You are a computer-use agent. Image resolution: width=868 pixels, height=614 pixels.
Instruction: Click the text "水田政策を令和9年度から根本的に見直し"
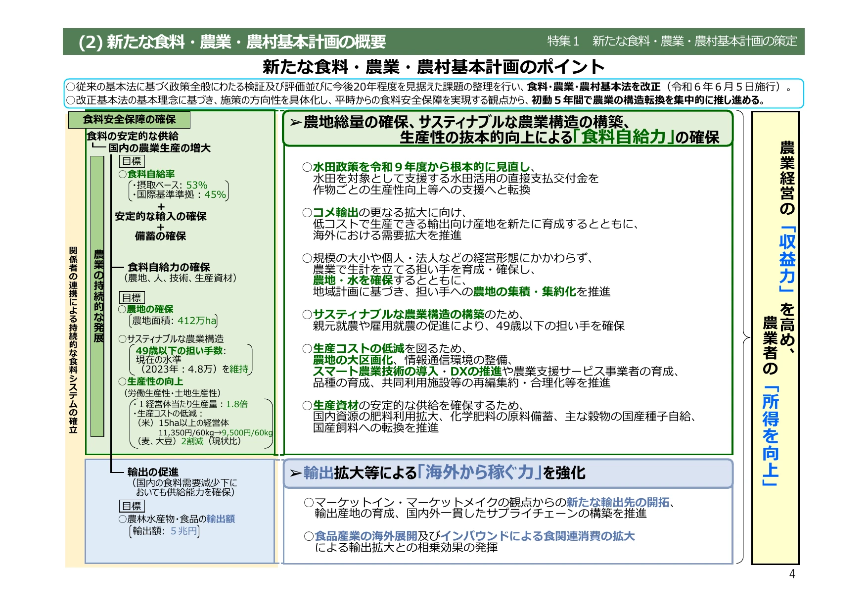(421, 167)
